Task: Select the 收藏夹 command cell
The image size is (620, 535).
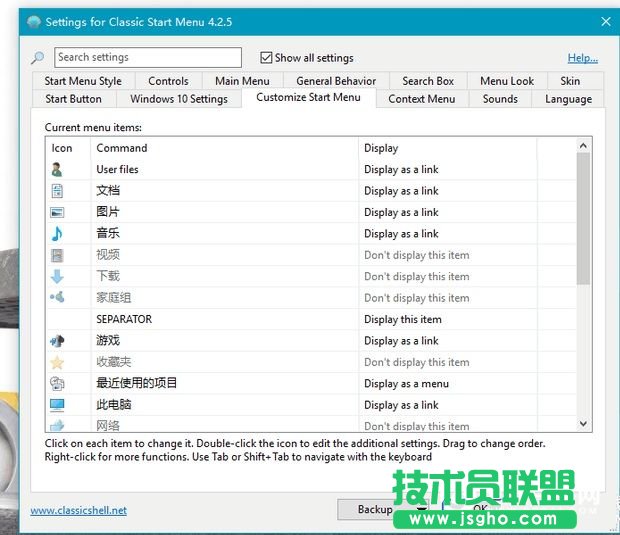Action: point(225,362)
